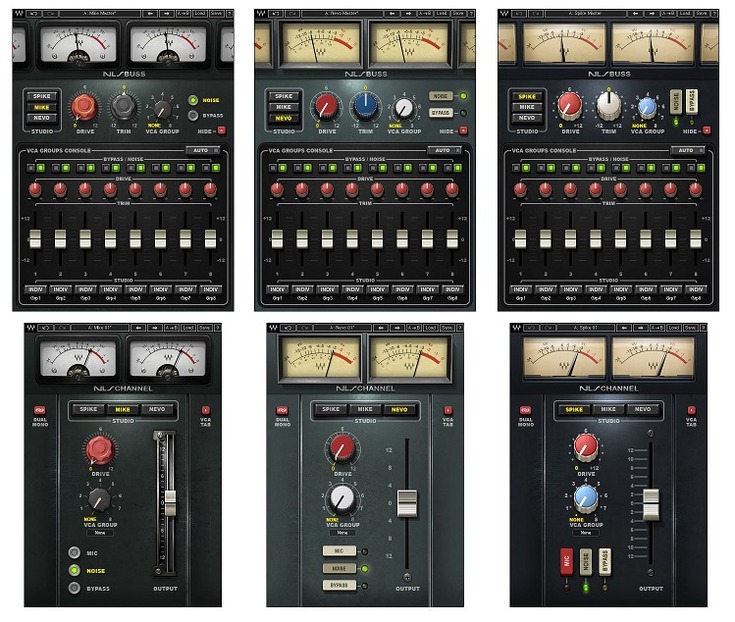This screenshot has height=622, width=735.
Task: Click the blue VCA Group knob on Spike Channel
Action: [586, 498]
